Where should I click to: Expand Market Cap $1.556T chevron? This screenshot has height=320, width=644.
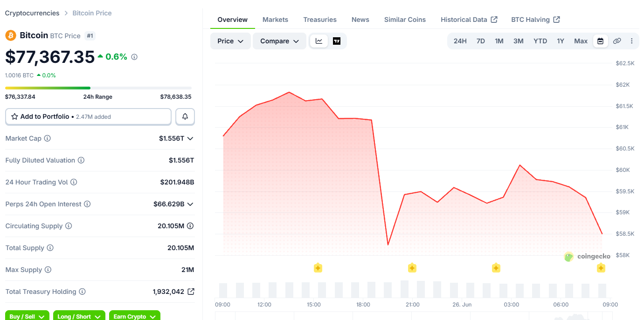coord(190,138)
